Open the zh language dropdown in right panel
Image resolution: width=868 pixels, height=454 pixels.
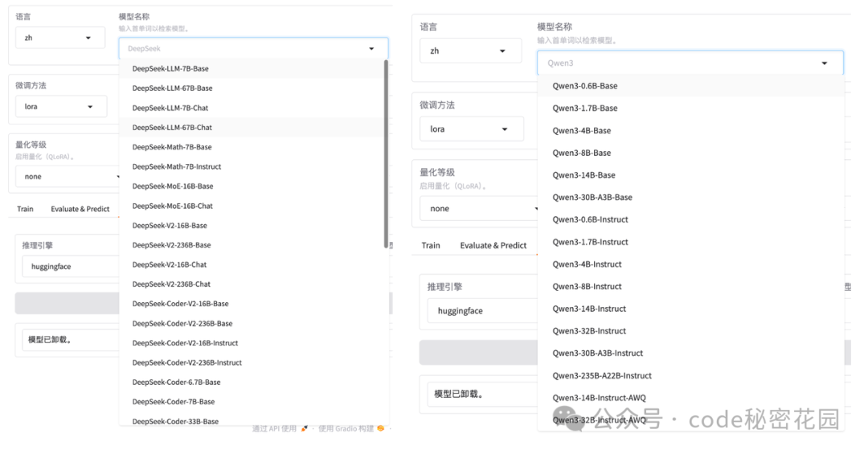tap(470, 51)
